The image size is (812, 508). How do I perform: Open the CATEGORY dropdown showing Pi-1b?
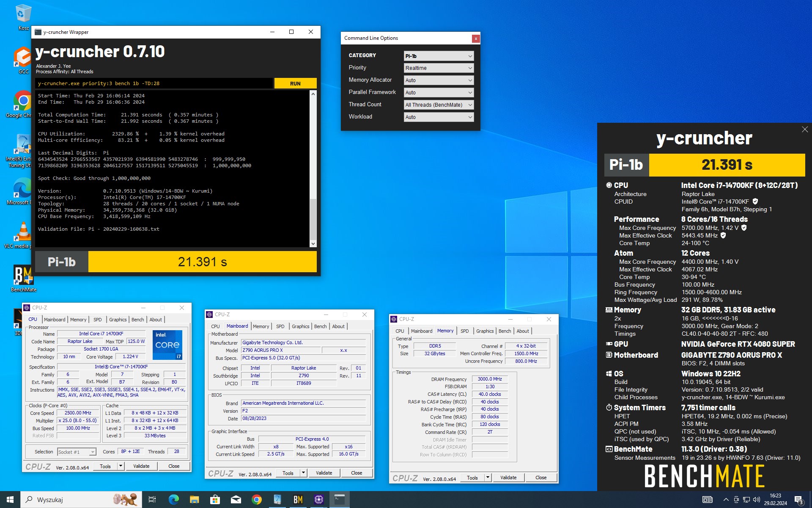click(x=439, y=56)
